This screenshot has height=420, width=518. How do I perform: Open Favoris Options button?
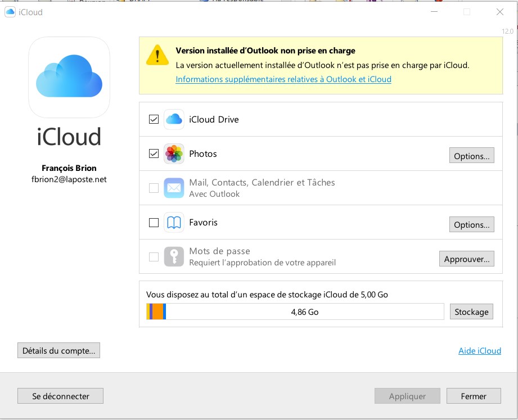pyautogui.click(x=471, y=224)
